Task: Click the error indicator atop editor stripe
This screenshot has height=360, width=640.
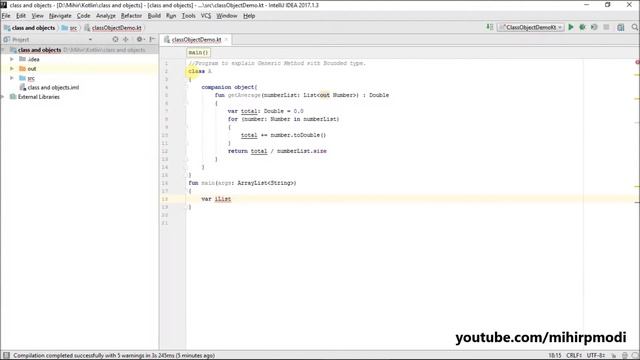Action: coord(637,62)
